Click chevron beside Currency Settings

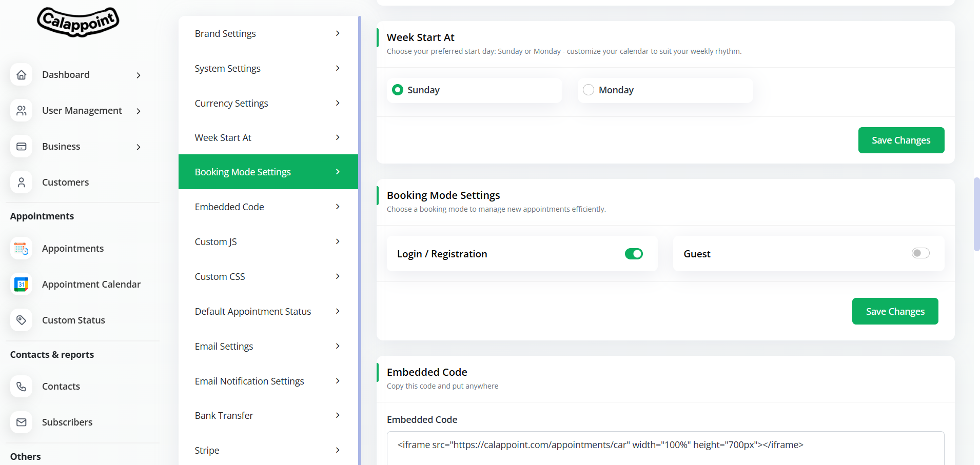[338, 103]
